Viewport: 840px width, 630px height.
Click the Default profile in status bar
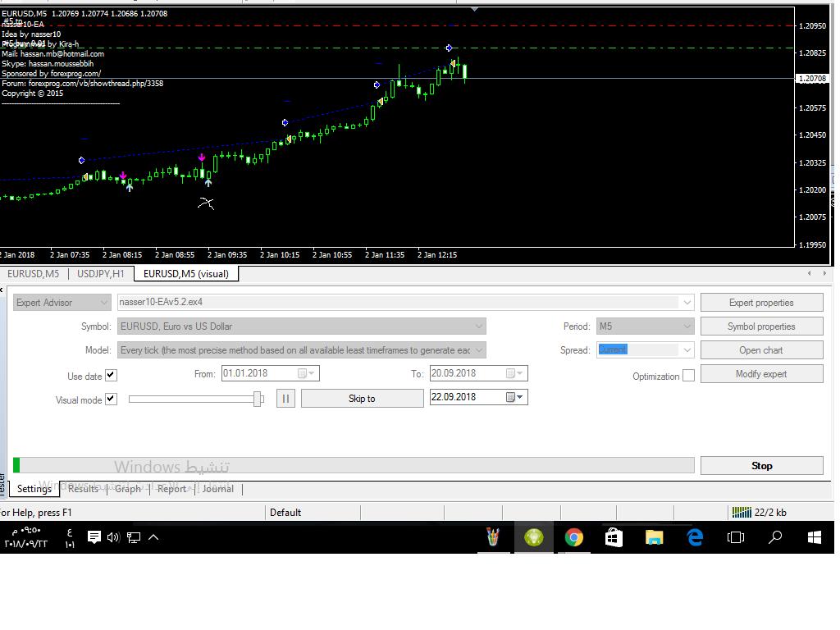click(285, 513)
